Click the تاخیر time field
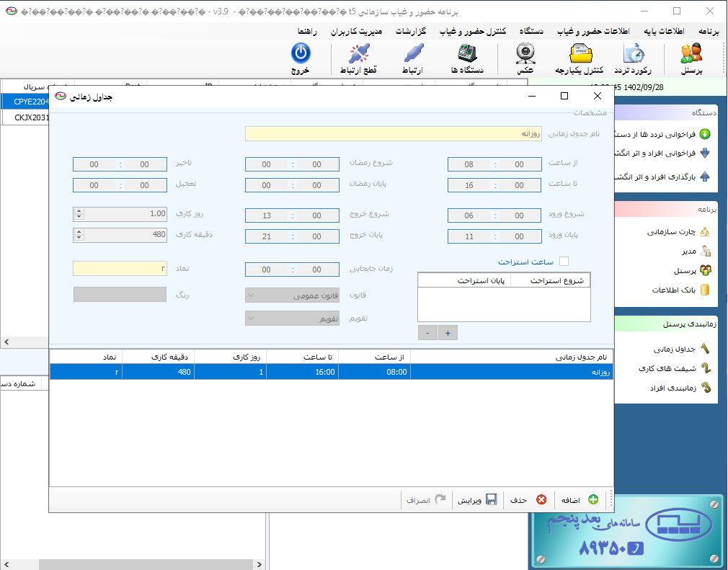 120,164
